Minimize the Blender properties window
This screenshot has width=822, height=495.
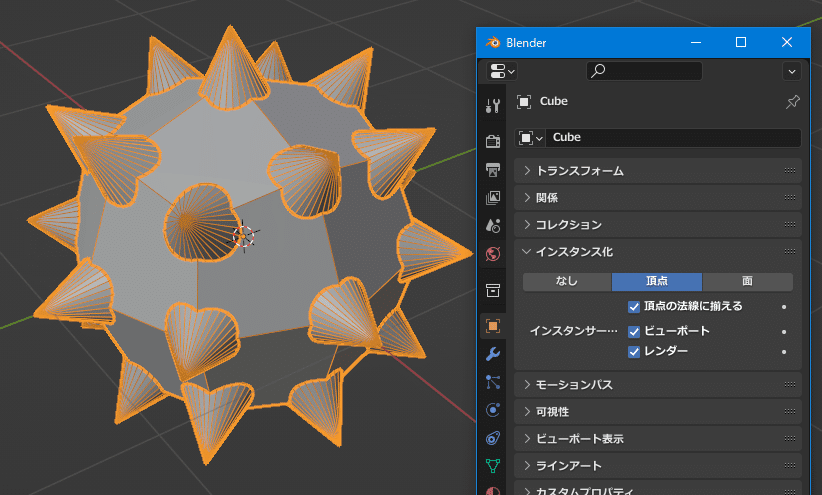click(x=696, y=42)
